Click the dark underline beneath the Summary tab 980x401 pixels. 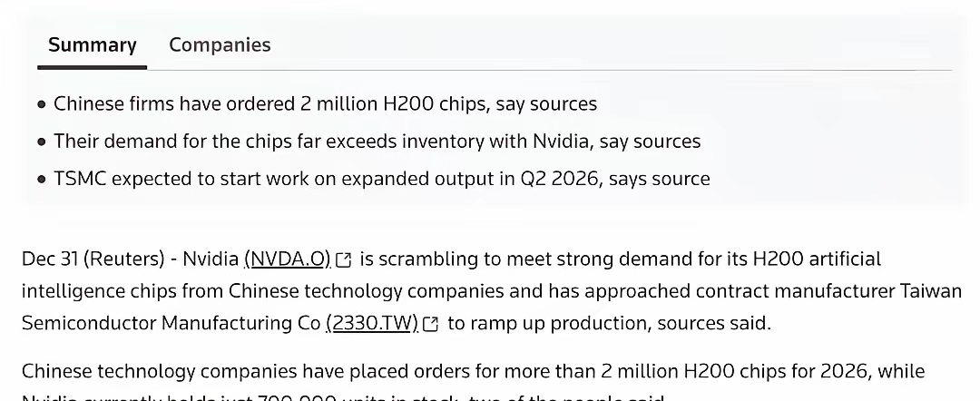pos(92,66)
